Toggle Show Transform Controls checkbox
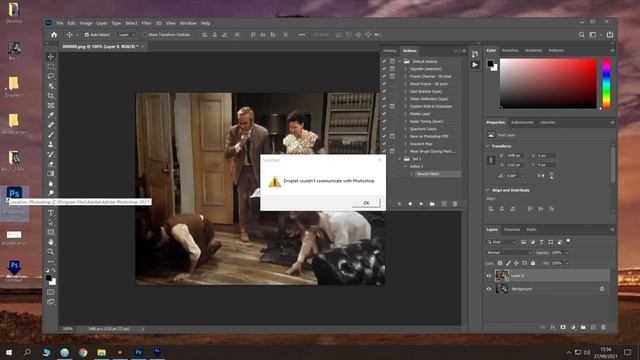640x360 pixels. (x=145, y=35)
